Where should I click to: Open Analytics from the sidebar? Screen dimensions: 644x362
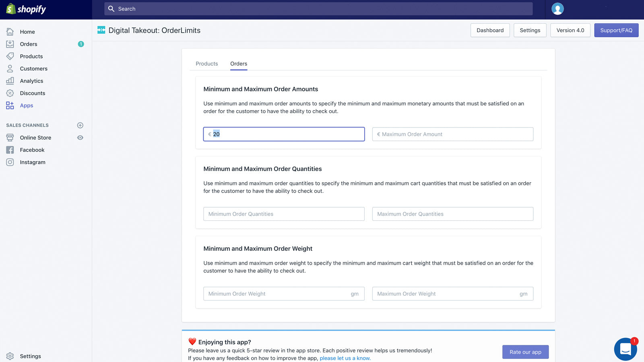[x=31, y=81]
